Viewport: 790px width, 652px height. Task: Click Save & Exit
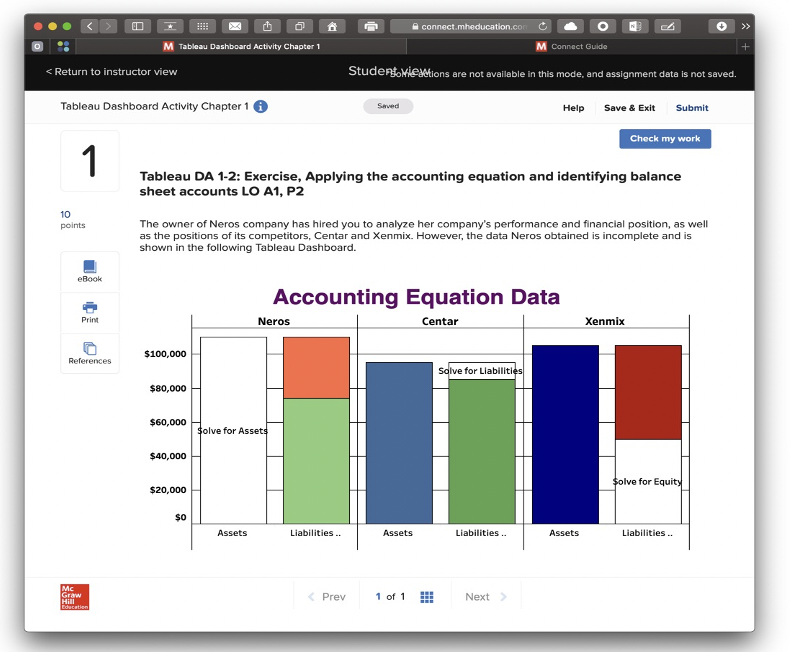pyautogui.click(x=629, y=108)
